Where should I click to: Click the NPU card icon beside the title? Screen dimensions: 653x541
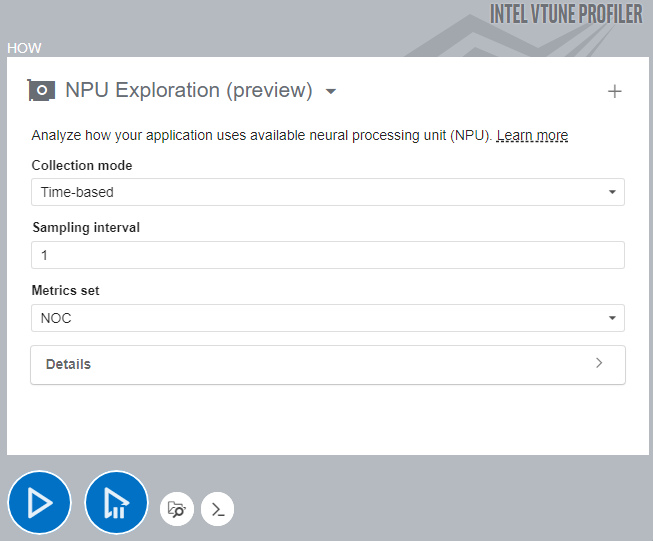[x=42, y=90]
